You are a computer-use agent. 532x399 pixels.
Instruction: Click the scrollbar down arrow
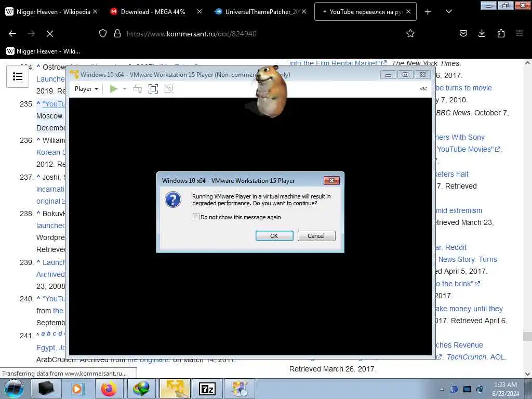coord(527,374)
